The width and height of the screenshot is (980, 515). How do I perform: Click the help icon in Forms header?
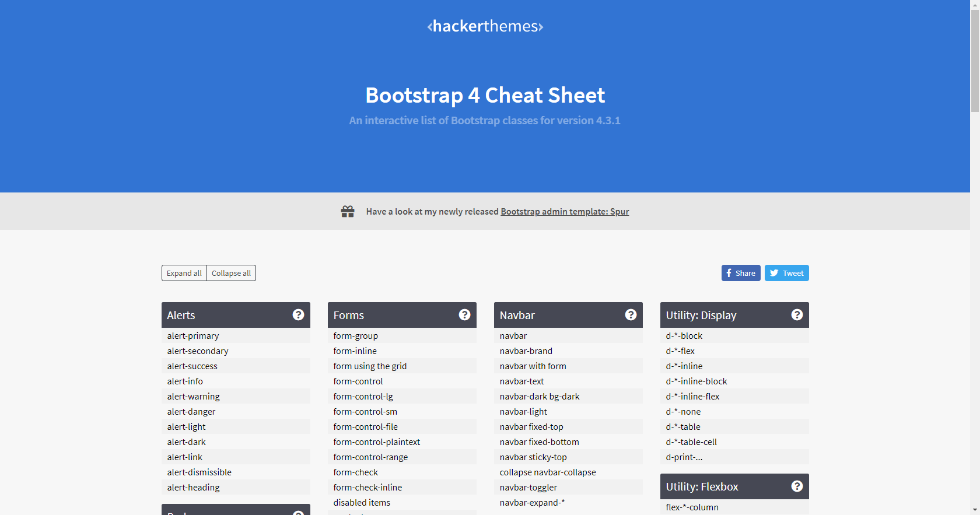464,315
